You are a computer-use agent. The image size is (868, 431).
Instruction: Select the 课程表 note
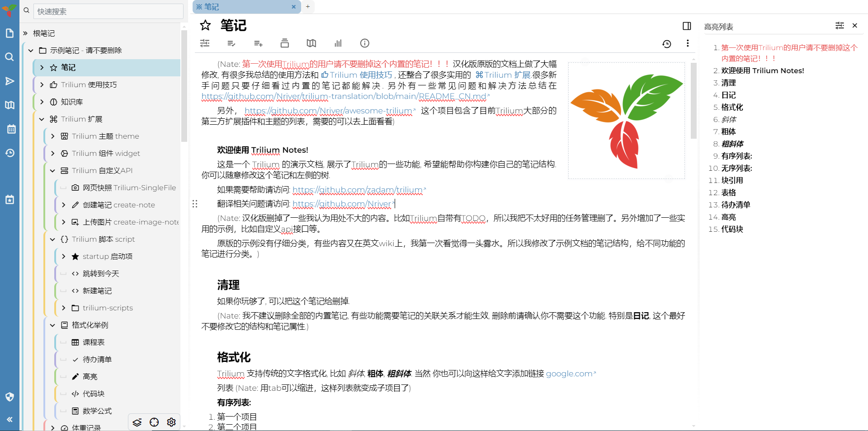(94, 342)
